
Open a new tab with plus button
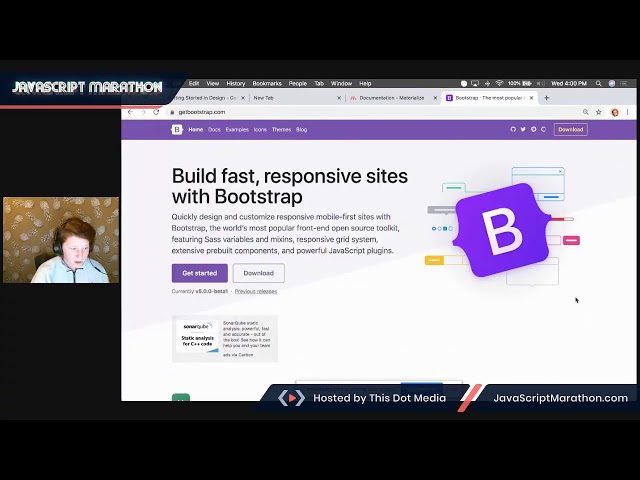tap(547, 98)
